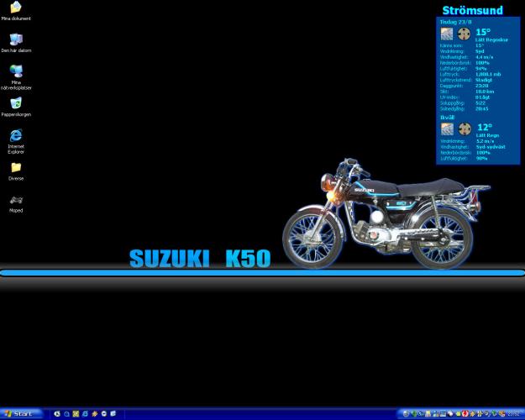525x420 pixels.
Task: Launch the Internet Explorer desktop shortcut
Action: [x=15, y=136]
